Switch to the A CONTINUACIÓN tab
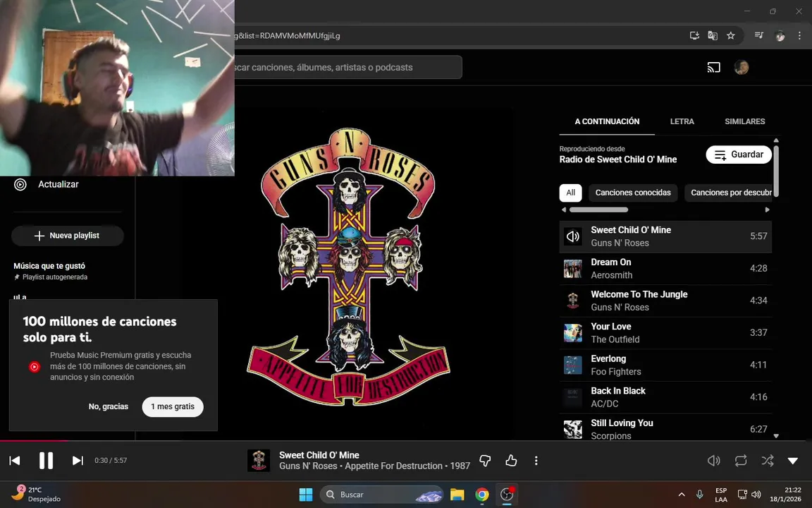This screenshot has height=508, width=812. click(607, 121)
